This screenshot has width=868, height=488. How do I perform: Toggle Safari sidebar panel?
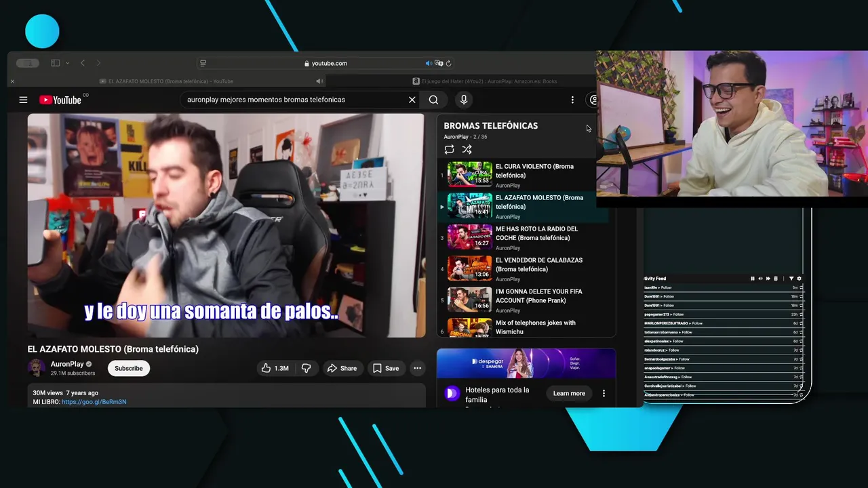(55, 63)
